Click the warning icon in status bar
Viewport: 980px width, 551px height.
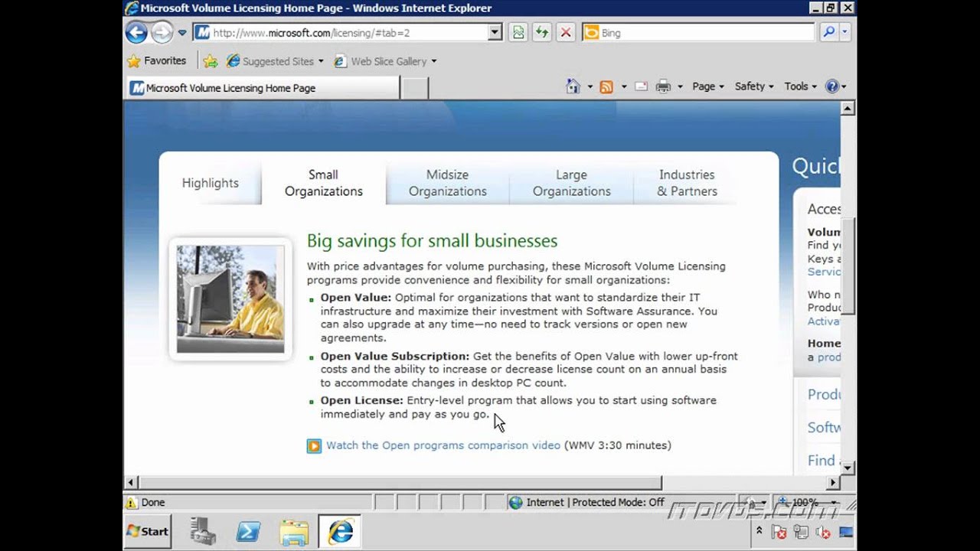[132, 503]
